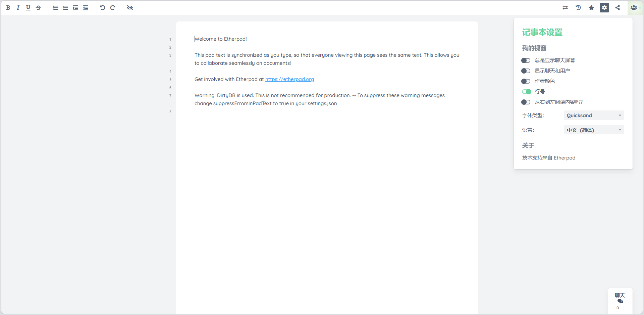644x315 pixels.
Task: Open the 中文 (简体) language dropdown
Action: (x=594, y=130)
